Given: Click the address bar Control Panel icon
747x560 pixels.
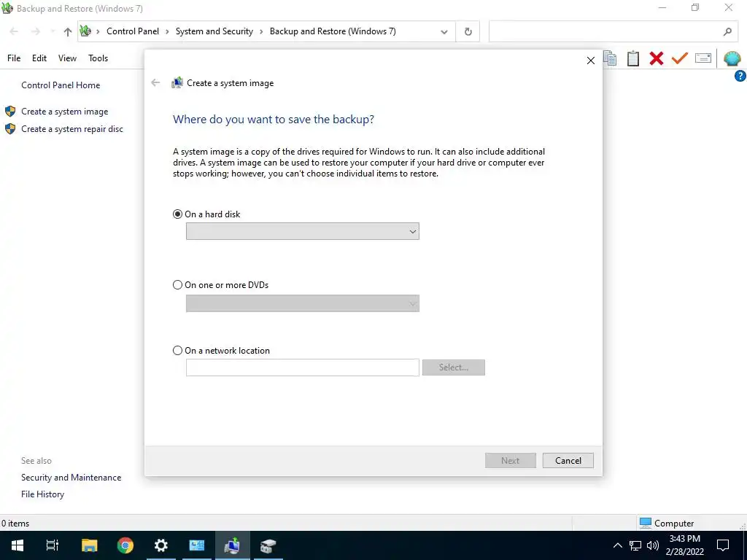Looking at the screenshot, I should (x=85, y=31).
